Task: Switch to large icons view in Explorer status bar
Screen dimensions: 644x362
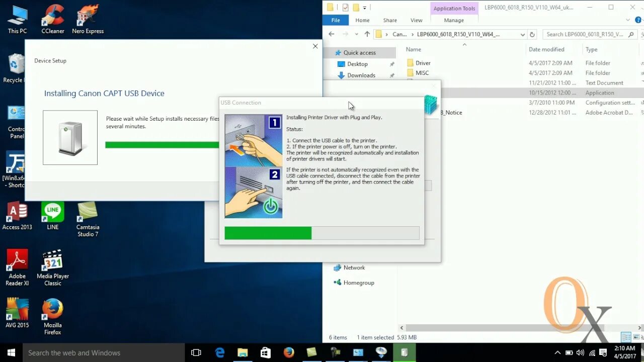Action: (x=637, y=337)
